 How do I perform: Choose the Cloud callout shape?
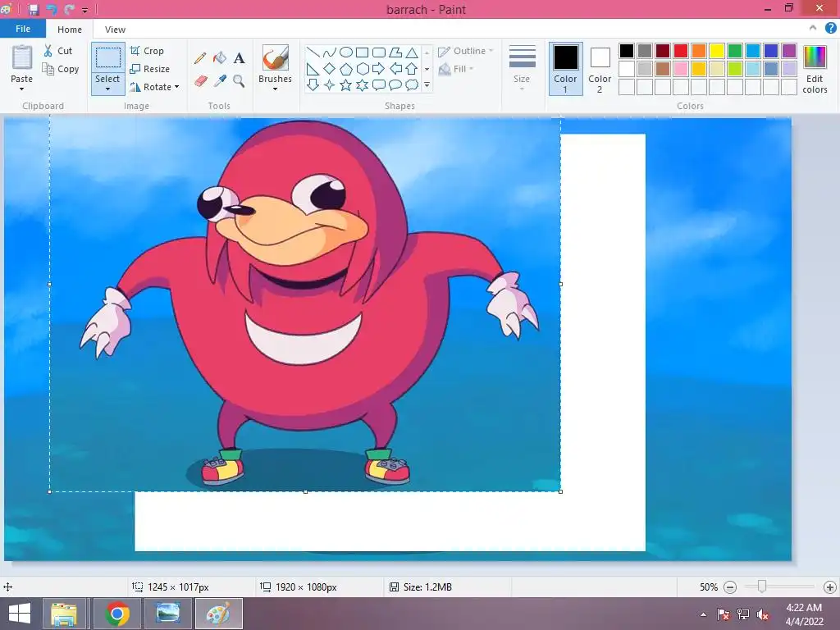pos(412,84)
